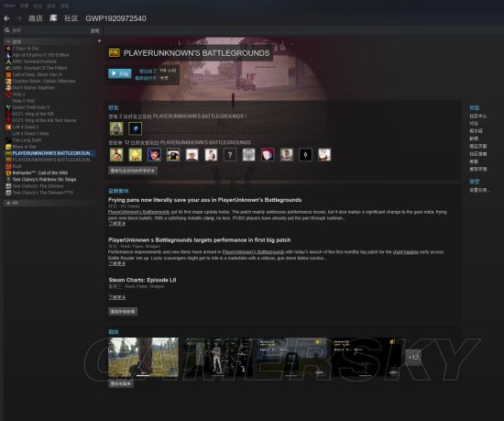Open the Frying pans news headline
The width and height of the screenshot is (504, 421).
(204, 200)
